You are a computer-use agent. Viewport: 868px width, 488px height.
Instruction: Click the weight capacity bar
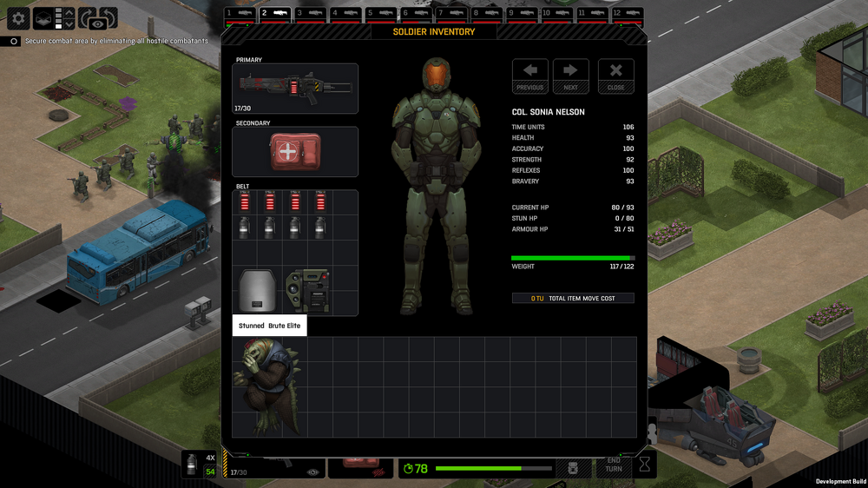pos(572,258)
